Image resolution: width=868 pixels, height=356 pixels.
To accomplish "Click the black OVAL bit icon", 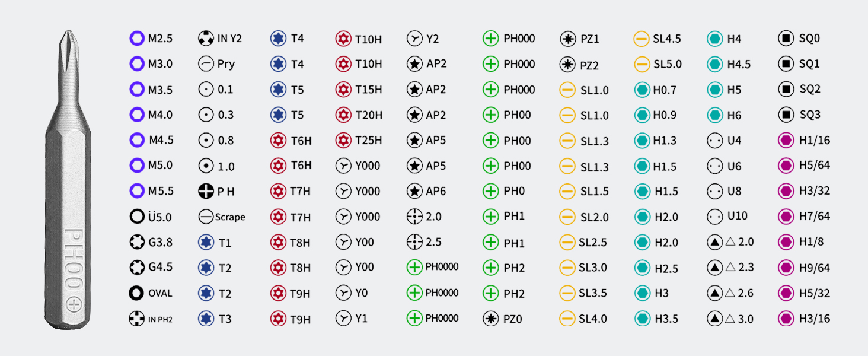I will coord(137,293).
